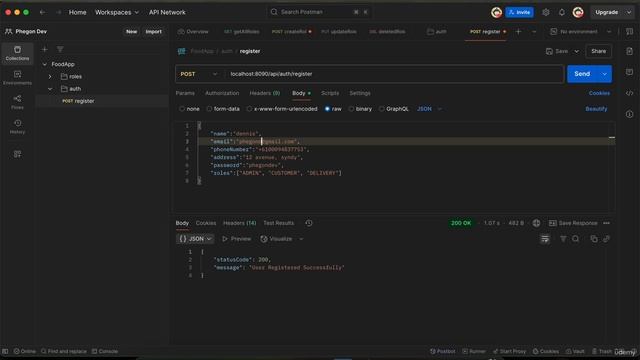Click the network globe icon in response
The image size is (640, 360).
coord(536,223)
